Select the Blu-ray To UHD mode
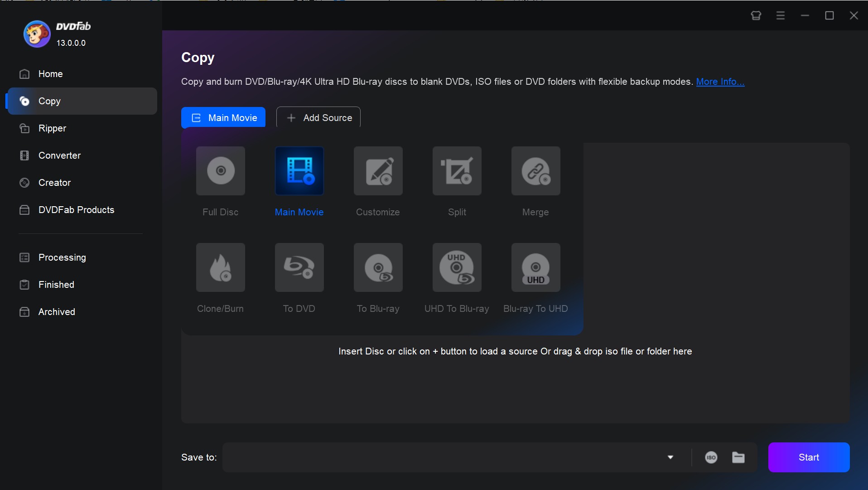 click(x=535, y=277)
